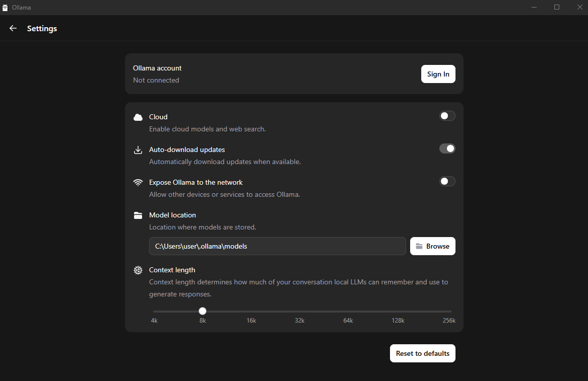This screenshot has height=381, width=588.
Task: Click the Settings page heading
Action: 42,29
